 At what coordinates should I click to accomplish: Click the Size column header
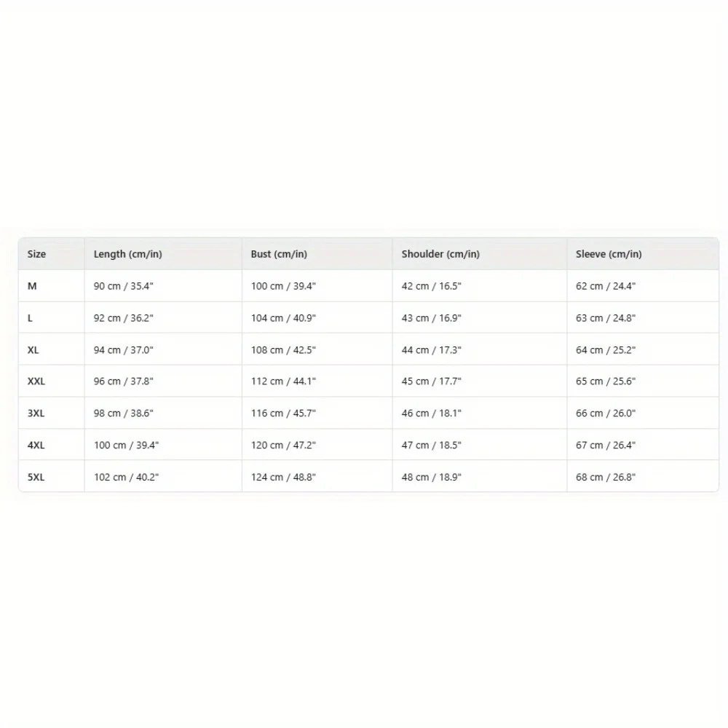click(36, 254)
